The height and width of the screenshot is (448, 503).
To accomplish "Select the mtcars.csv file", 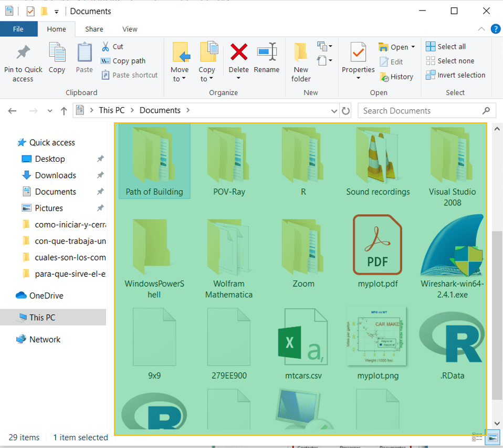I will click(303, 343).
